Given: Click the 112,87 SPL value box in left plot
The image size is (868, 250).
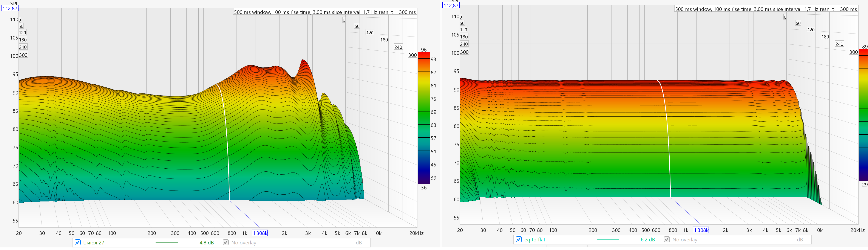Looking at the screenshot, I should tap(10, 8).
